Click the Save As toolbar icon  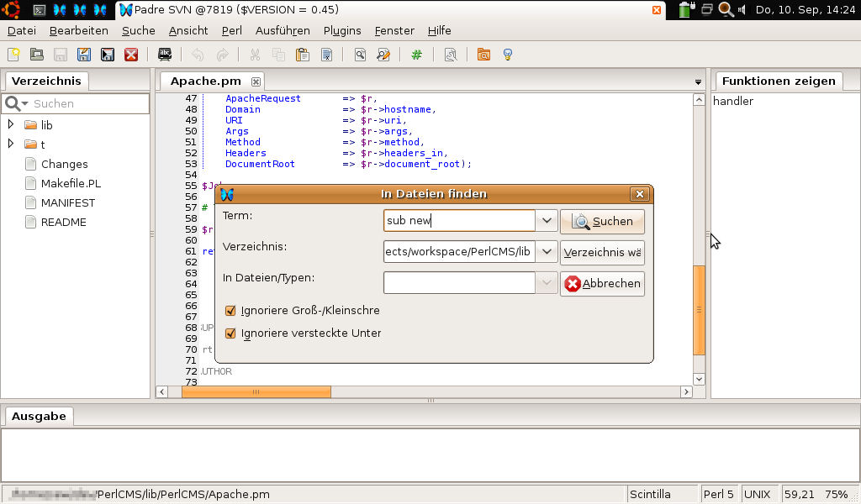pos(84,55)
